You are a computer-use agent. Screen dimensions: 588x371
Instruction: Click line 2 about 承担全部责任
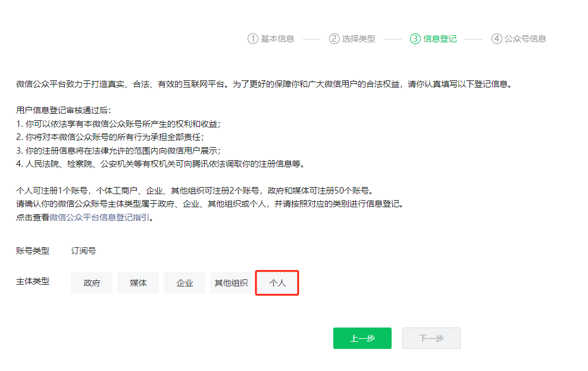[110, 138]
